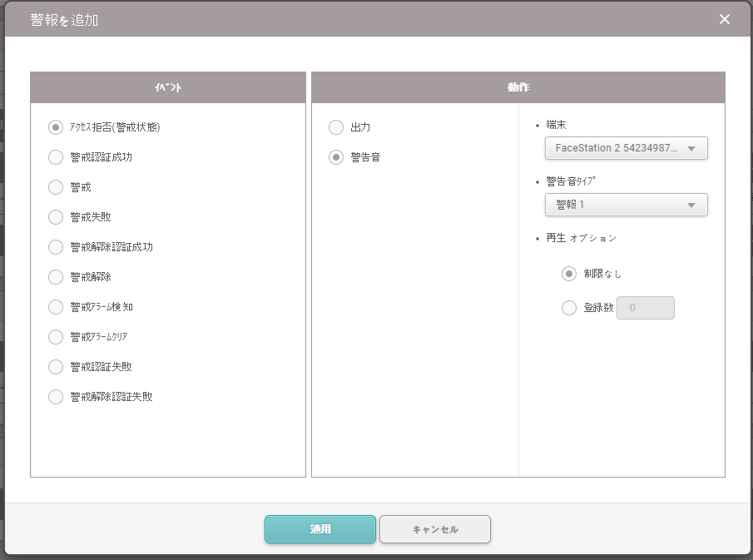Select 制限なし playback option

coord(569,274)
